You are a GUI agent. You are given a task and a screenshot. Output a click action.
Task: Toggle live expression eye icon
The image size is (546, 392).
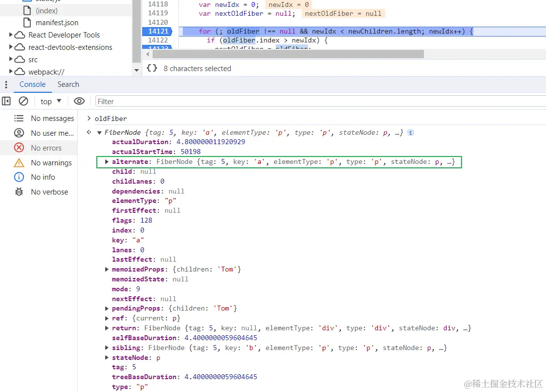click(x=80, y=101)
